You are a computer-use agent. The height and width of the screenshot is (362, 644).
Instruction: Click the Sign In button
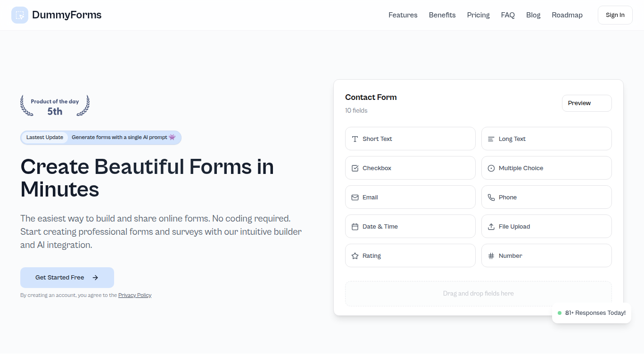(x=615, y=15)
